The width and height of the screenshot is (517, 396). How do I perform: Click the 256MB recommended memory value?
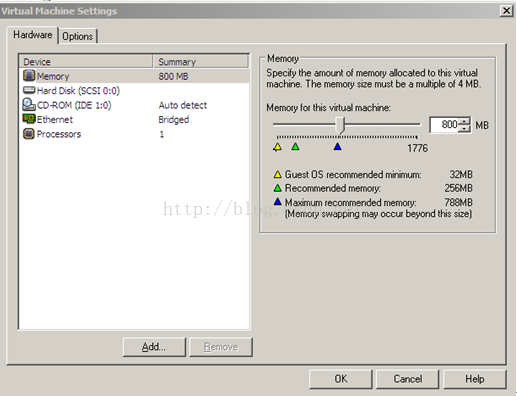pos(458,188)
